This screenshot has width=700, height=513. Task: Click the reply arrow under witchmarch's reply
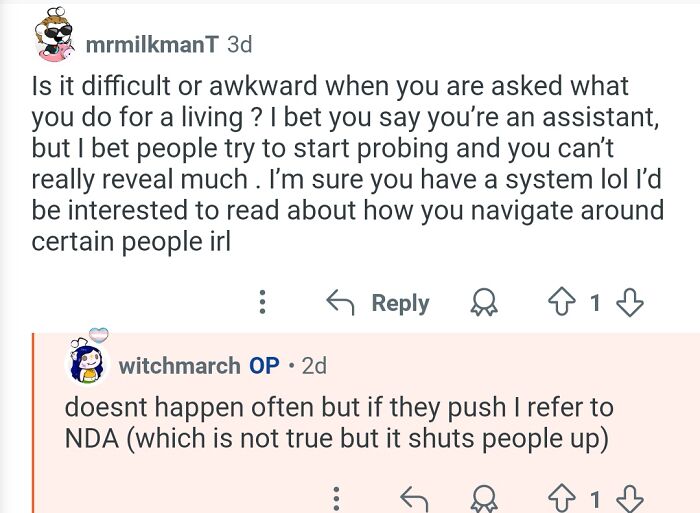(x=413, y=497)
